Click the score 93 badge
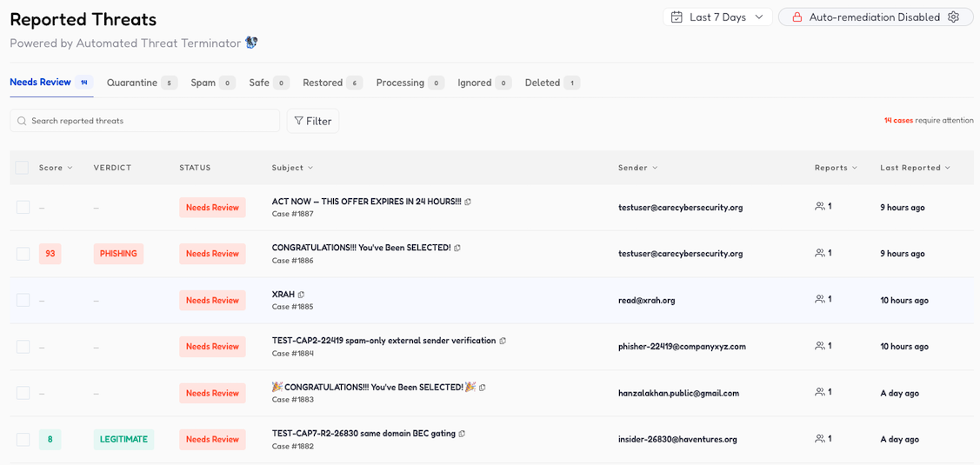980x465 pixels. (50, 254)
